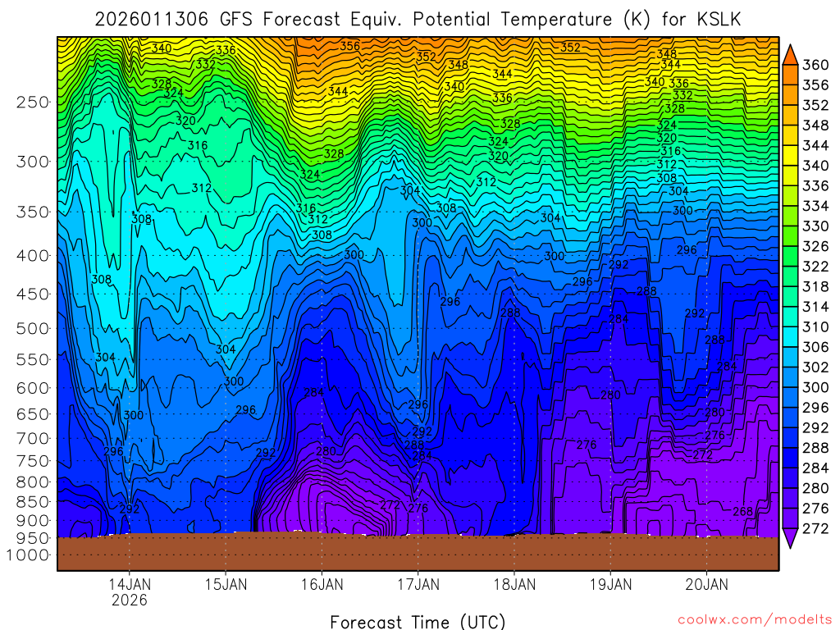
Task: Click the 550 pressure level axis label
Action: (x=33, y=359)
